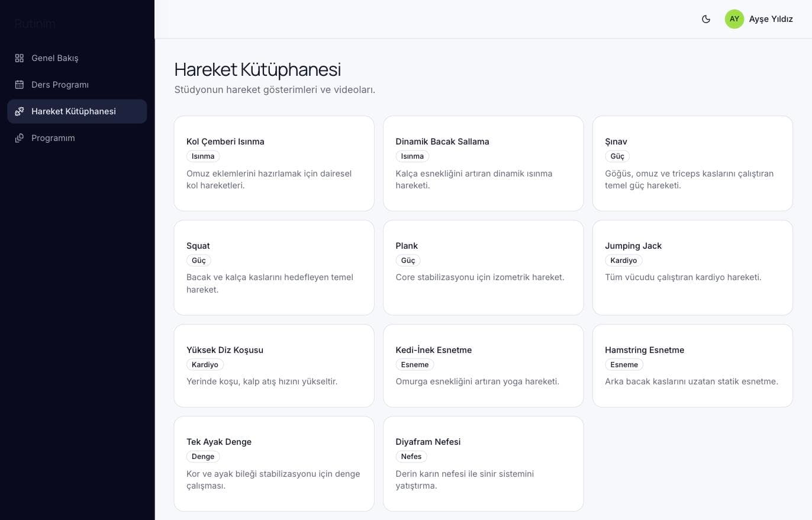Screen dimensions: 812x520
Task: Open the Plank exercise card
Action: point(483,268)
